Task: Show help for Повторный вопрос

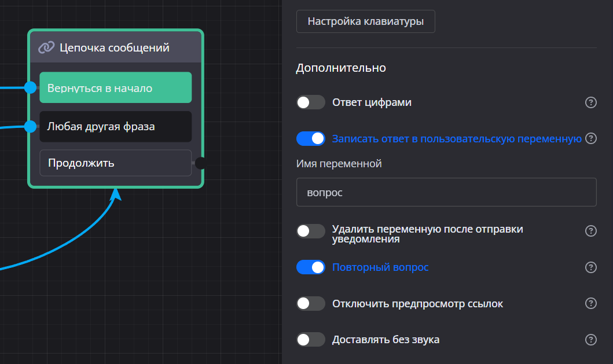Action: (590, 267)
